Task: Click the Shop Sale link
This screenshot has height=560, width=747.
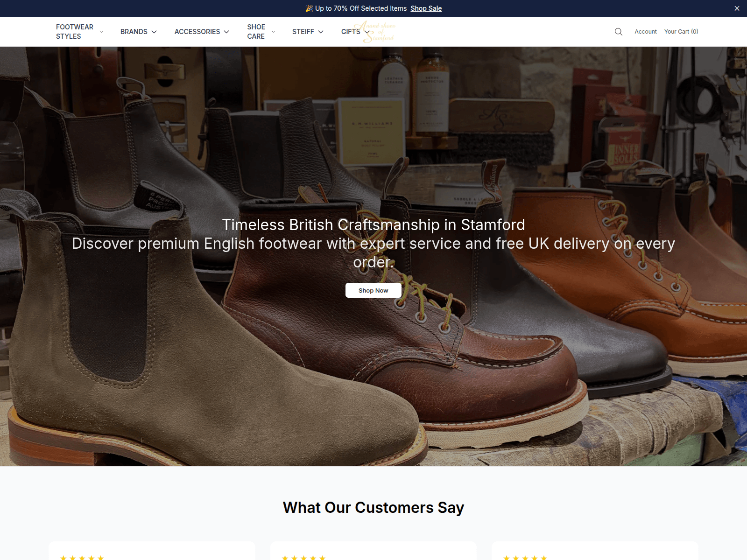Action: [x=426, y=8]
